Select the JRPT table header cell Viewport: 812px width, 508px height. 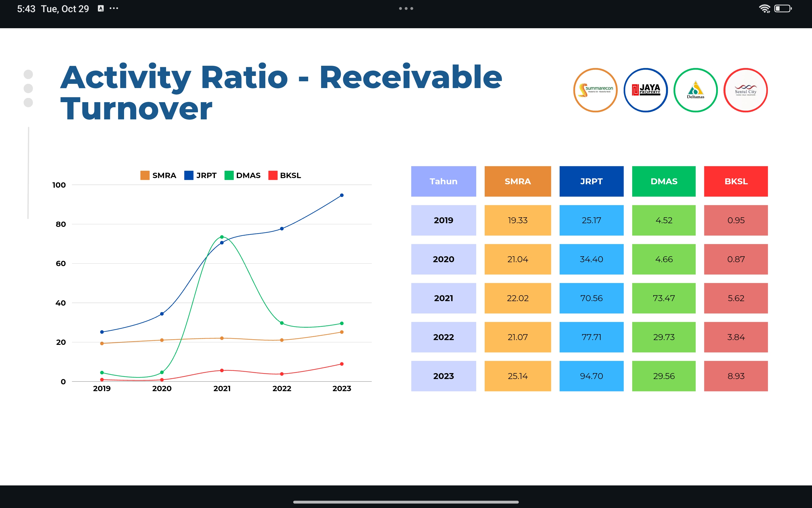pos(592,181)
